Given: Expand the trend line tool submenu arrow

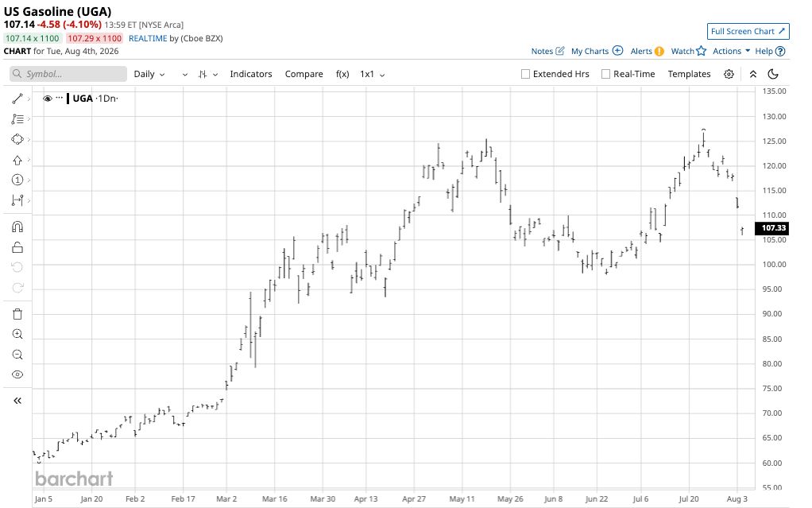Looking at the screenshot, I should coord(29,99).
